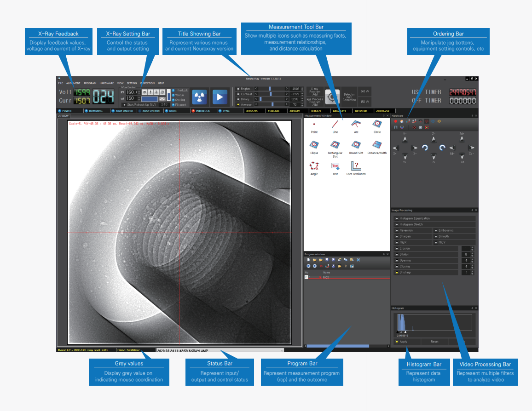Click the new program file icon
The width and height of the screenshot is (532, 411).
[309, 260]
